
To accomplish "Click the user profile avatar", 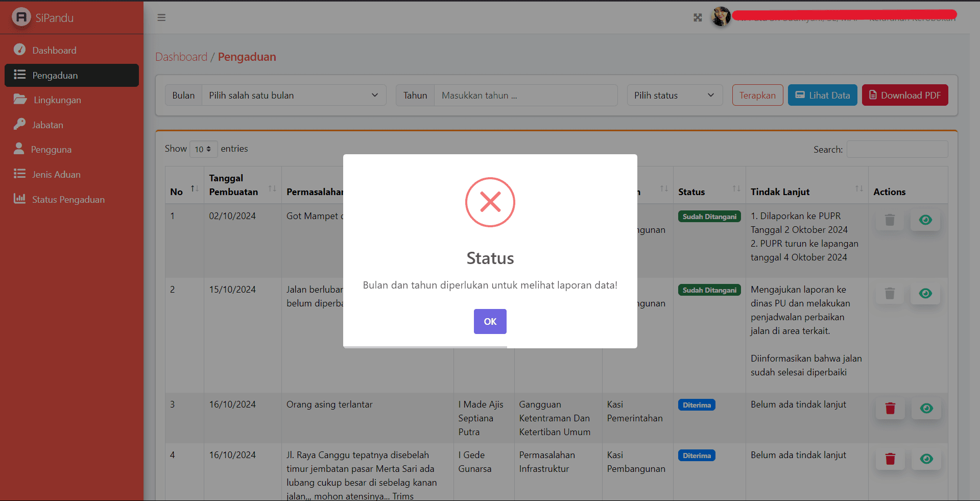I will click(721, 17).
